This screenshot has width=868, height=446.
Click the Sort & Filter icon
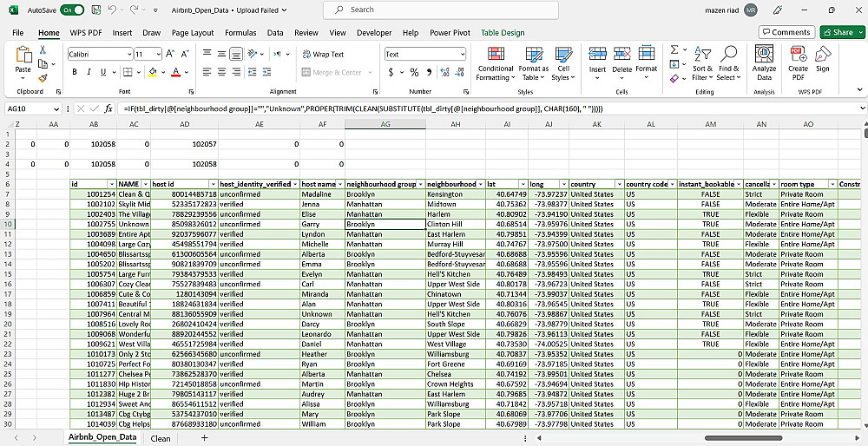tap(702, 64)
